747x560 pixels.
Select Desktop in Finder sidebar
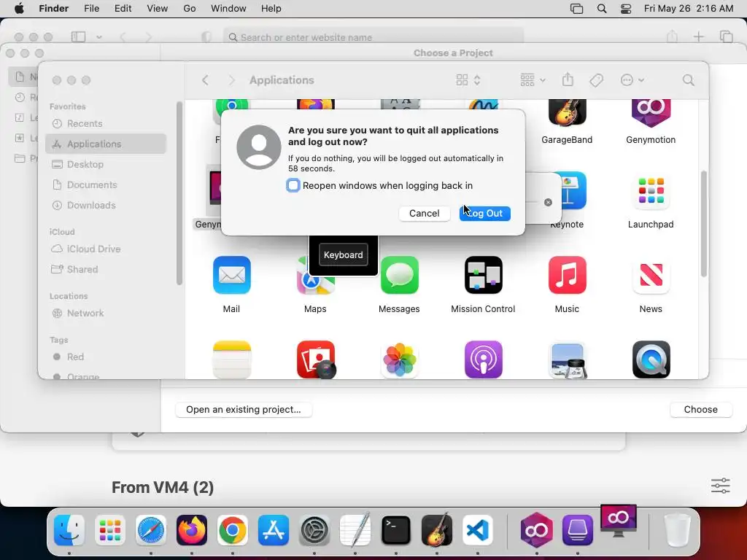[x=106, y=164]
